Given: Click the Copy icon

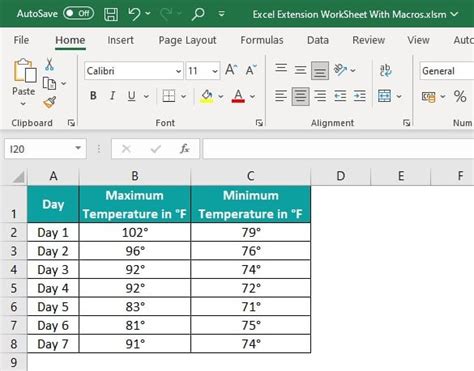Looking at the screenshot, I should coord(49,83).
